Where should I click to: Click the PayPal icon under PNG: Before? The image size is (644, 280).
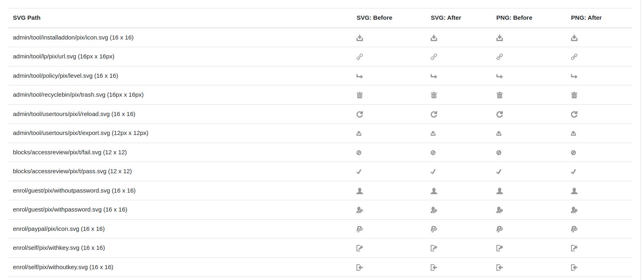[x=500, y=229]
